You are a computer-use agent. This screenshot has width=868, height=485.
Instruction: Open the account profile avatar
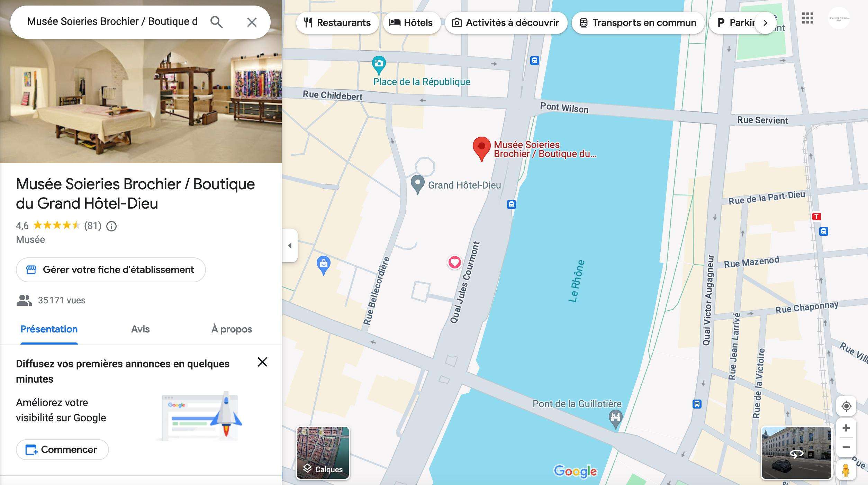(839, 18)
